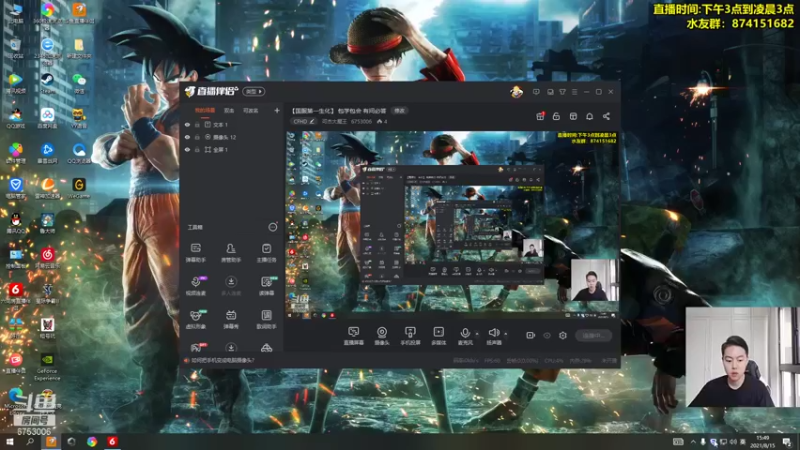
Task: Select the 全屏 1 source row
Action: [232, 149]
